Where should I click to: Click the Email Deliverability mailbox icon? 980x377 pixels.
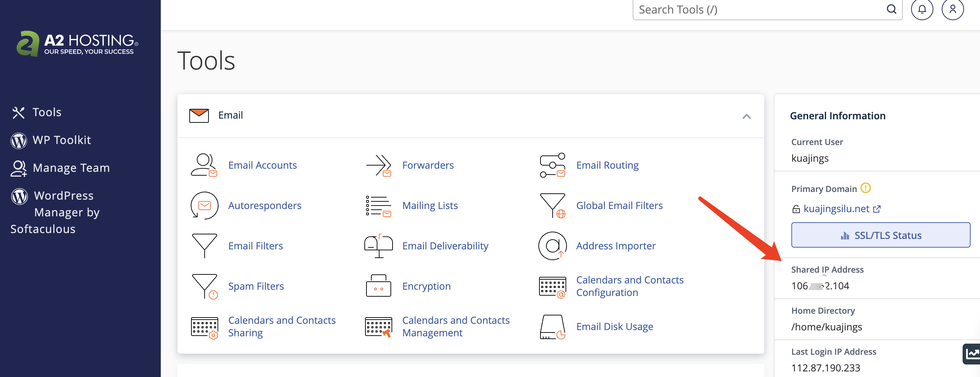[x=378, y=246]
